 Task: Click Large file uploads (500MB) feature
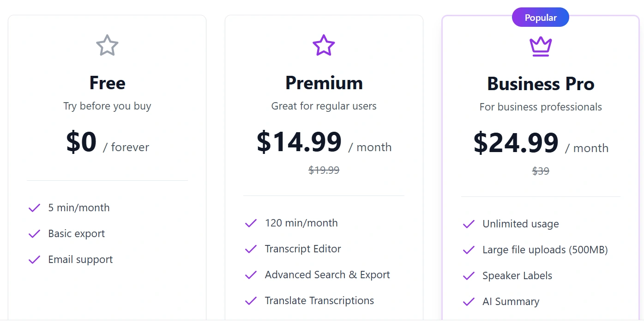point(545,250)
